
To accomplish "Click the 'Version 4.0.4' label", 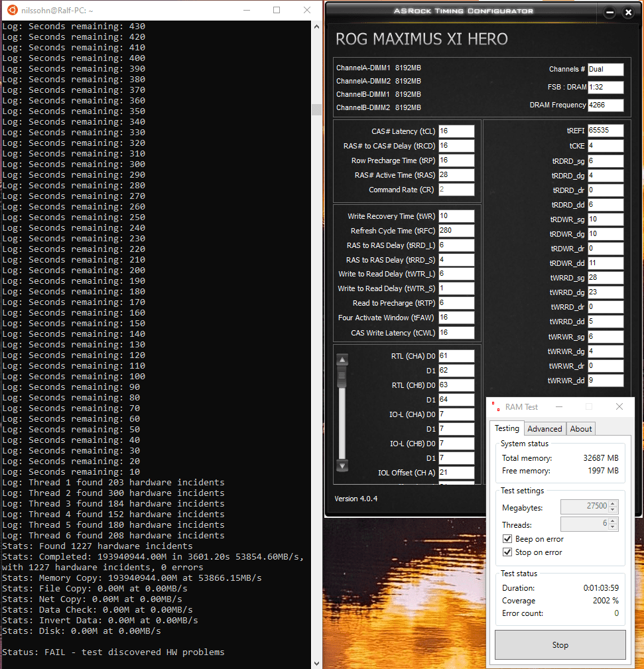I will point(356,499).
